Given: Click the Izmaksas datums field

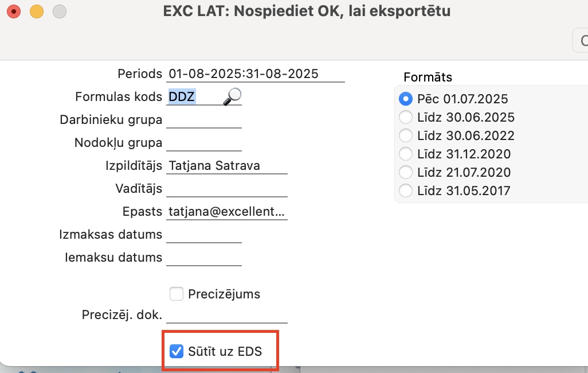Looking at the screenshot, I should click(203, 235).
